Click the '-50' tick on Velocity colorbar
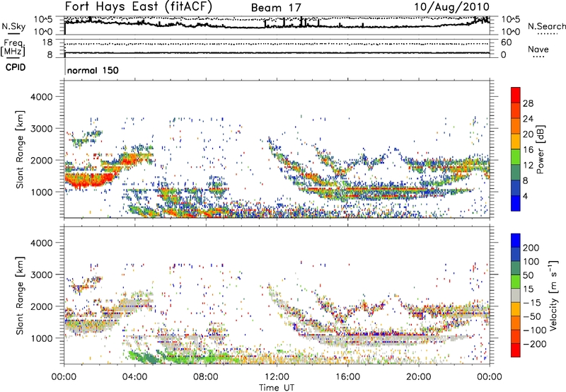Image resolution: width=566 pixels, height=392 pixels. 532,316
